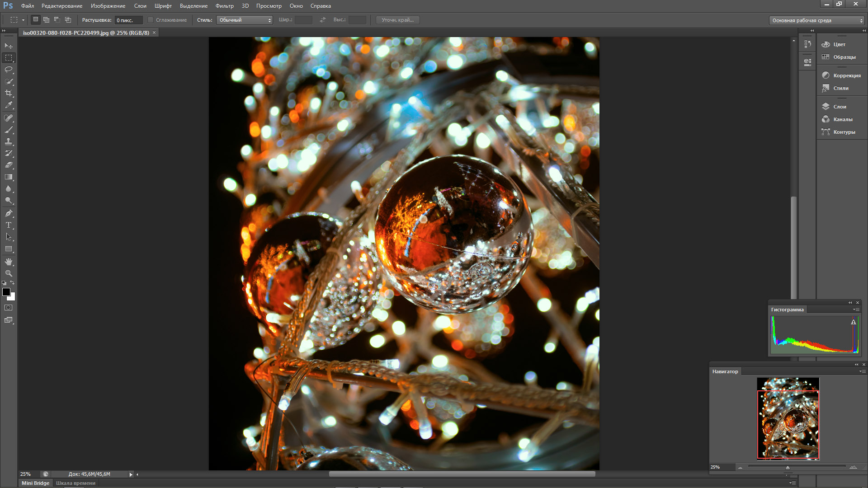Screen dimensions: 868x488
Task: Select the Horizontal Type tool
Action: [x=9, y=225]
